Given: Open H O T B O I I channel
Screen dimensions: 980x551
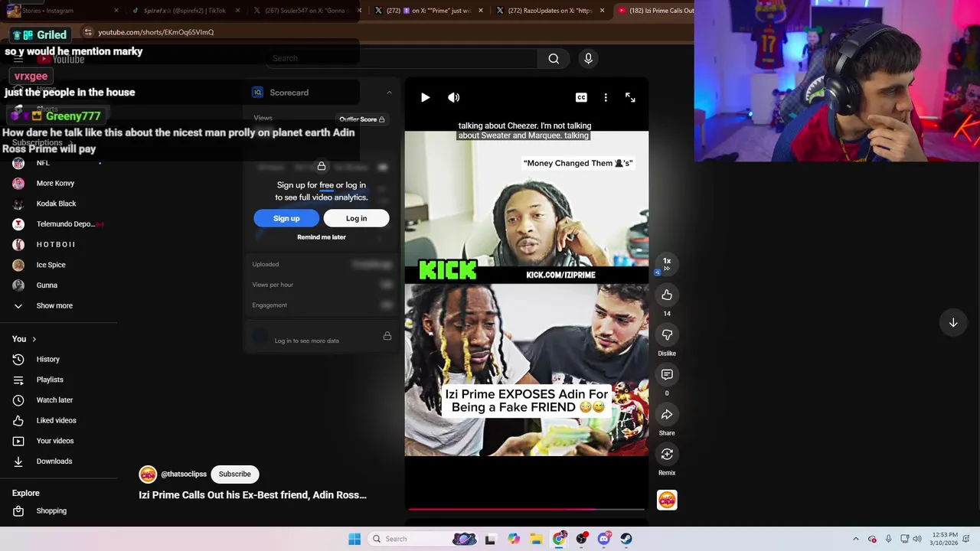Looking at the screenshot, I should pyautogui.click(x=57, y=244).
